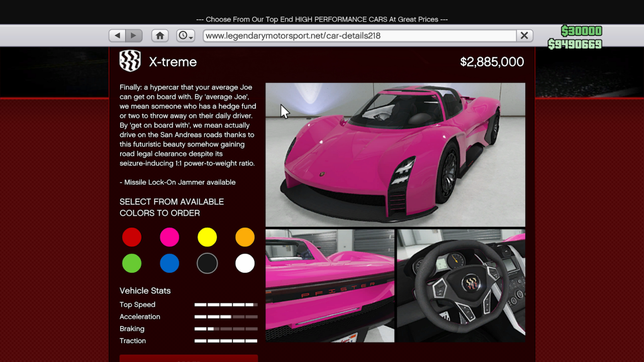Choose the hot pink color swatch

169,237
